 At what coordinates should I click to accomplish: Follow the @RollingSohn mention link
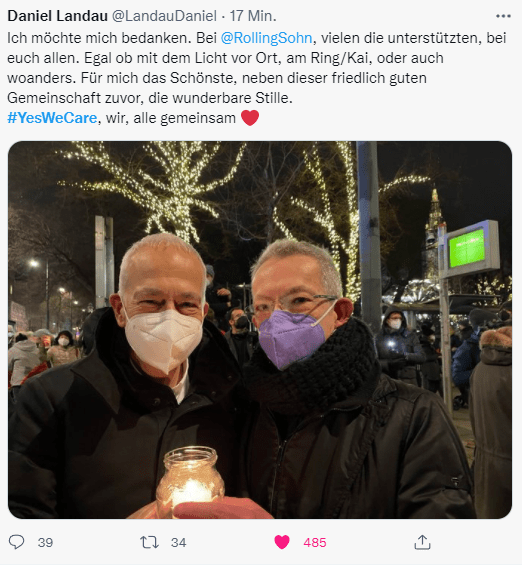pos(266,38)
